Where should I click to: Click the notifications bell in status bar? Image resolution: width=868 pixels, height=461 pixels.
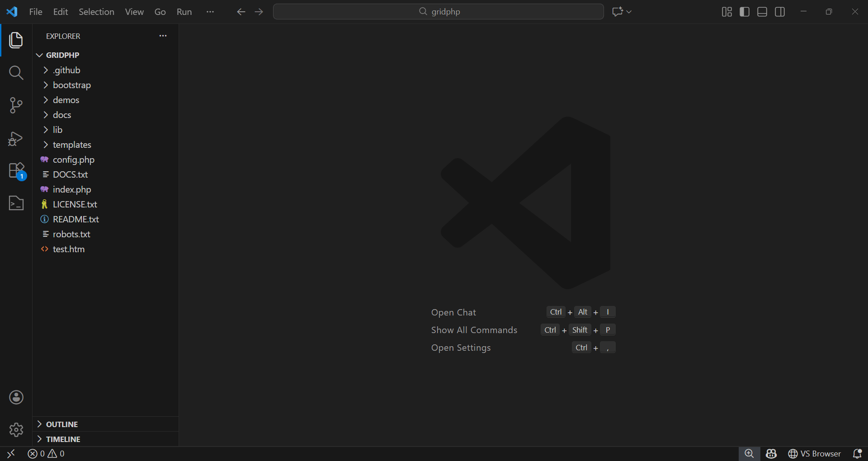point(857,453)
